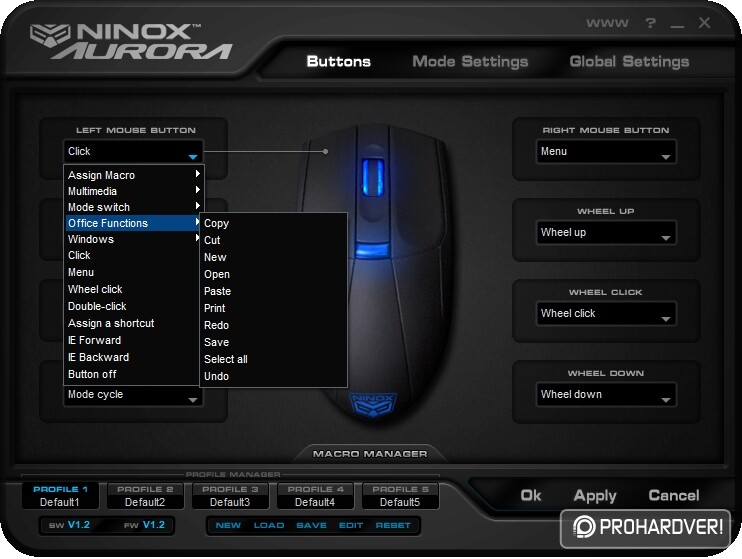Open the Right Mouse Button Menu dropdown
Screen dimensions: 742x559
coord(606,151)
